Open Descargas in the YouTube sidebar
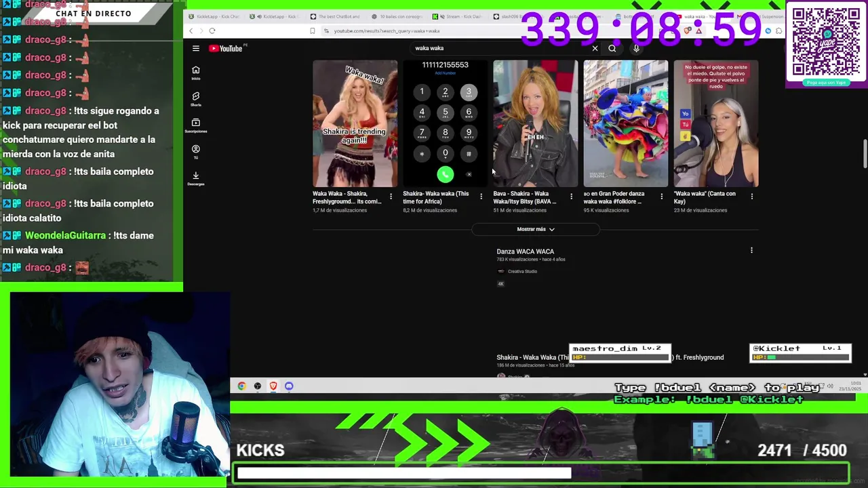Image resolution: width=868 pixels, height=488 pixels. point(195,178)
